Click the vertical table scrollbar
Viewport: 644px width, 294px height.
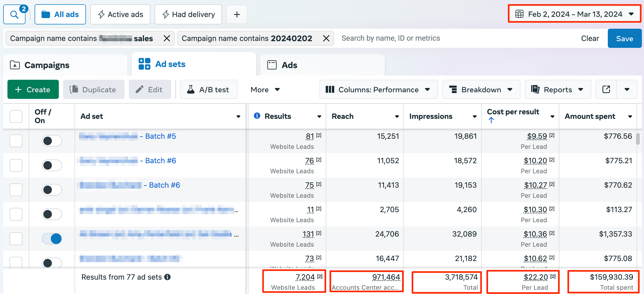[638, 139]
